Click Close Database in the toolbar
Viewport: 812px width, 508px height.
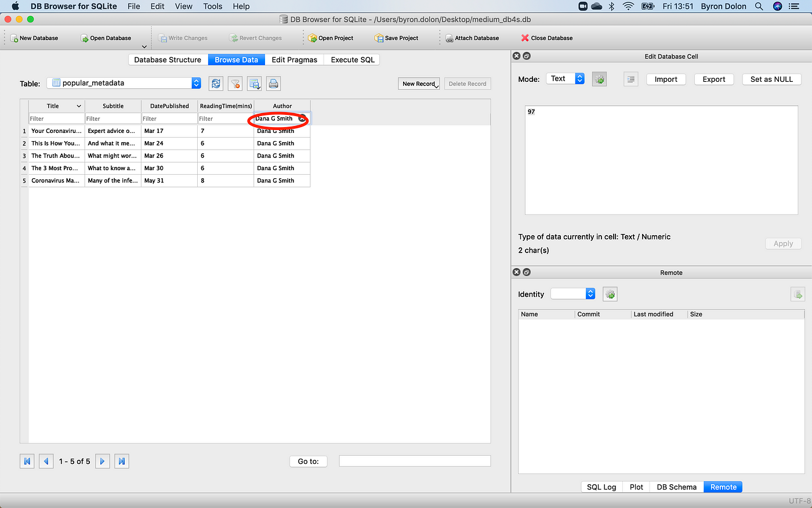[x=547, y=38]
